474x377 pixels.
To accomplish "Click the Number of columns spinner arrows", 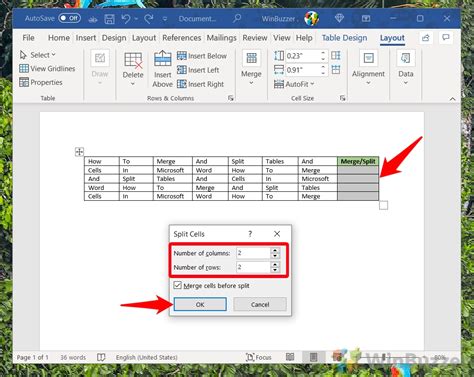I will point(275,253).
